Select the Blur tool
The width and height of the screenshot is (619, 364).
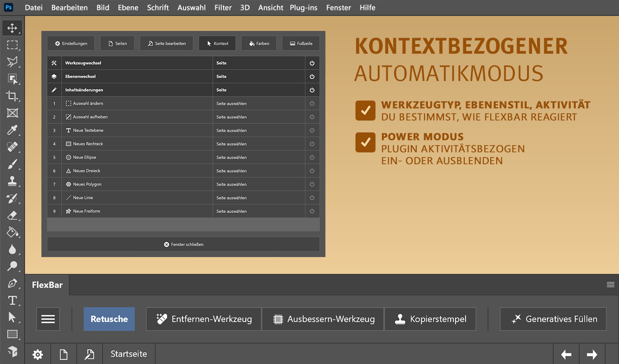[12, 249]
